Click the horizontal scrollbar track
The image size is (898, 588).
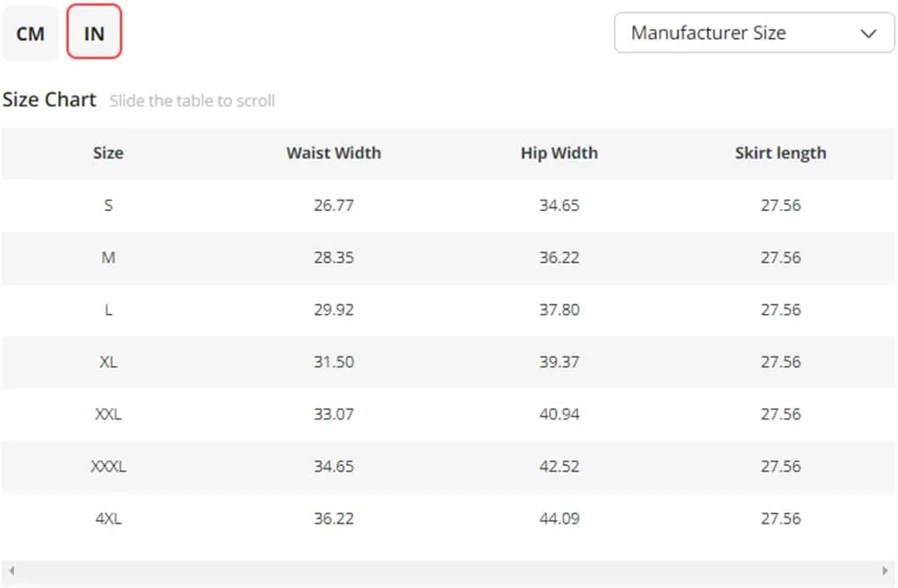click(x=448, y=570)
